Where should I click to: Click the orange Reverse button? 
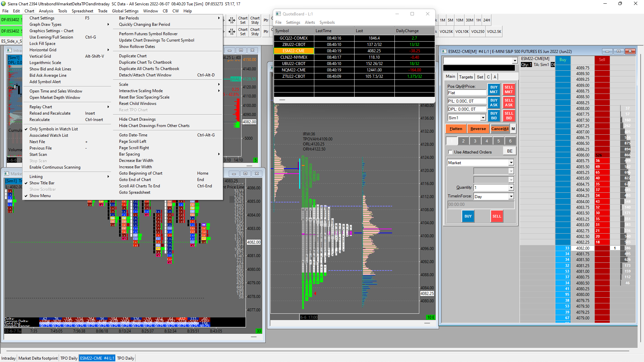[x=478, y=129]
